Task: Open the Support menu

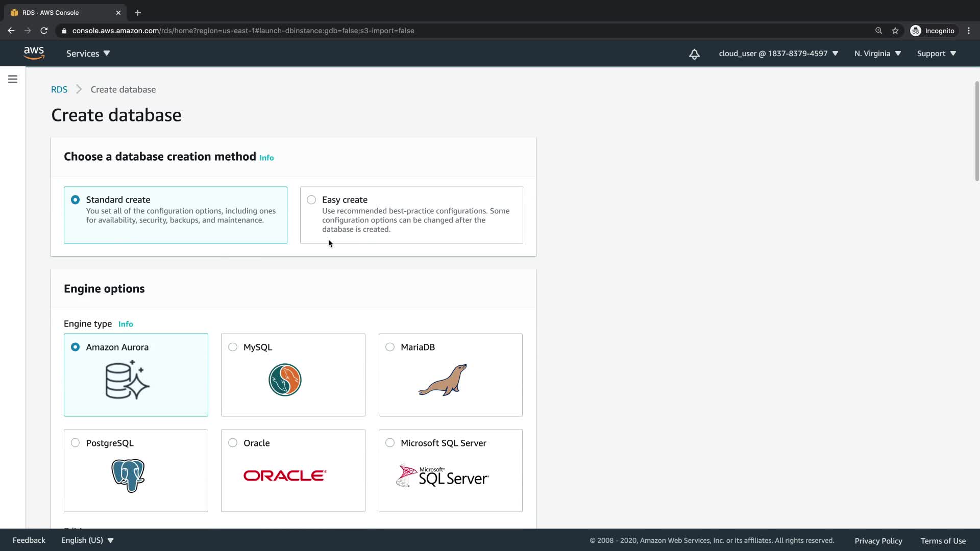Action: pyautogui.click(x=936, y=54)
